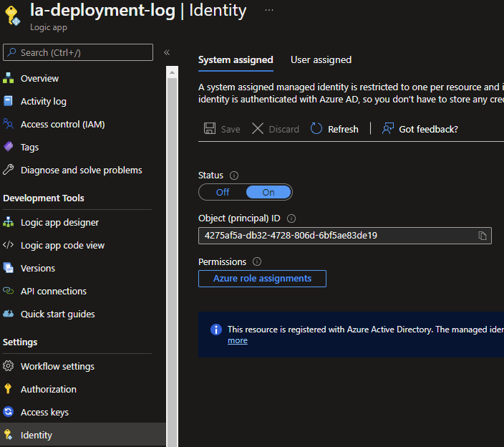The height and width of the screenshot is (447, 504).
Task: Click the Logic app designer icon
Action: pos(8,222)
